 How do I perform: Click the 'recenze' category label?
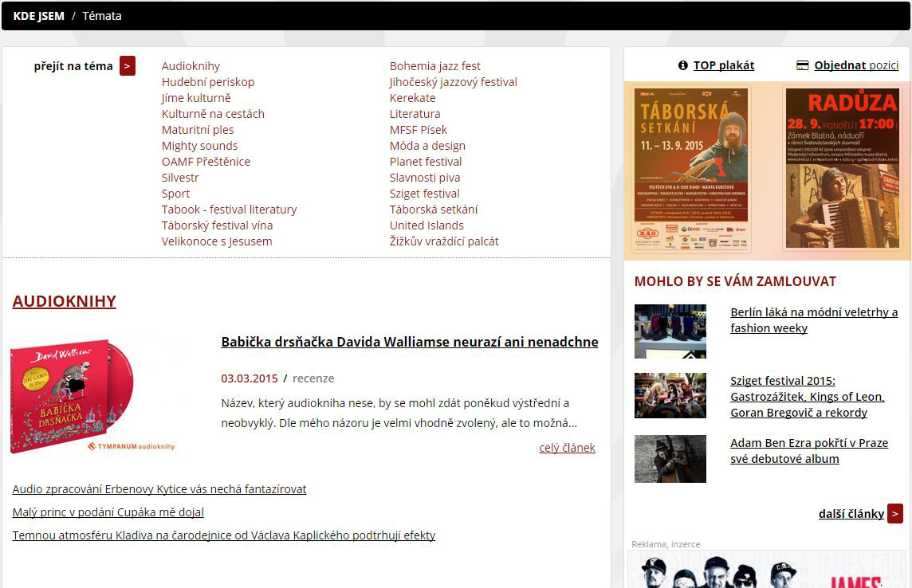(x=313, y=378)
